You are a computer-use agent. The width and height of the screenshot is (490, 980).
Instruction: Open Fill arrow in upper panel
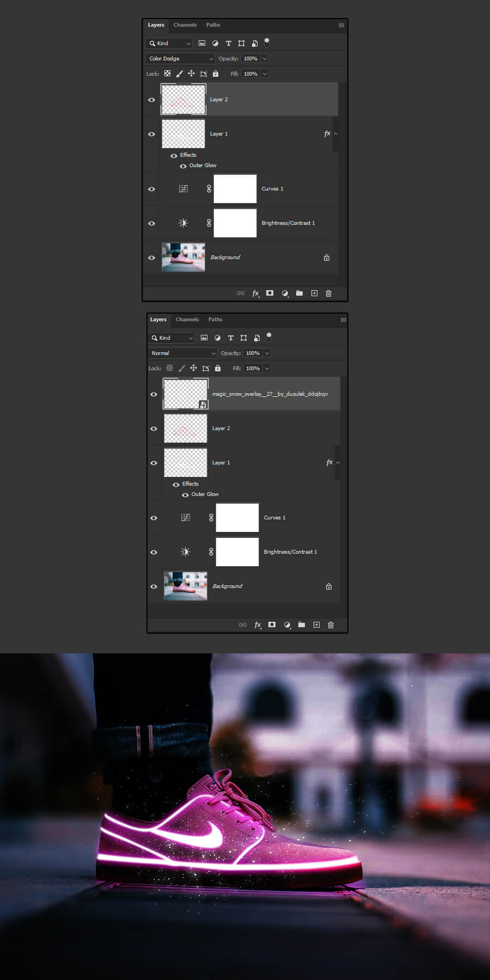(265, 74)
